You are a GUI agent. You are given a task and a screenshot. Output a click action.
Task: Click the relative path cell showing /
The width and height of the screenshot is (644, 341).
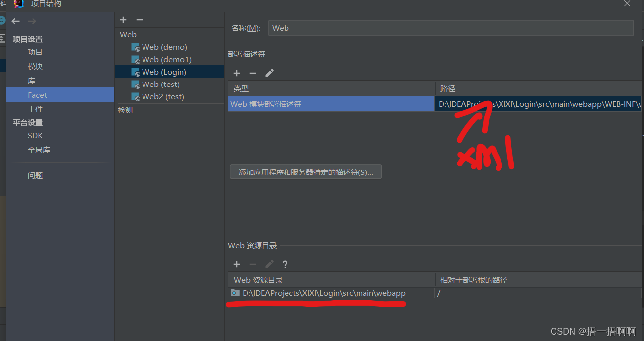[539, 293]
